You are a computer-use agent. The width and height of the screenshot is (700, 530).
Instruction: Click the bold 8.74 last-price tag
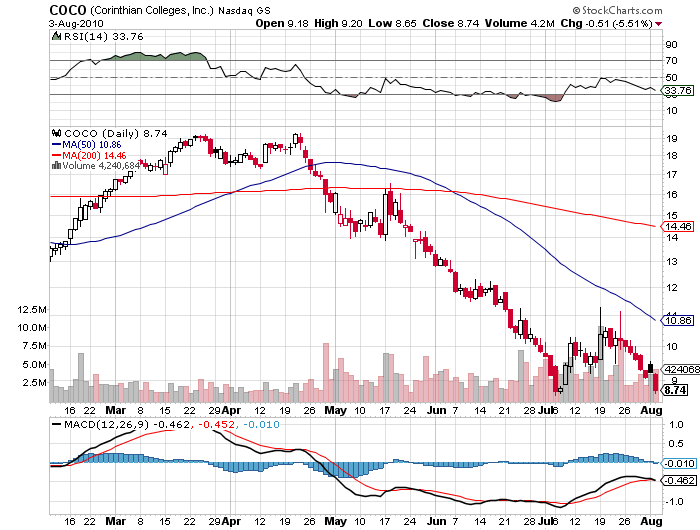pyautogui.click(x=675, y=390)
